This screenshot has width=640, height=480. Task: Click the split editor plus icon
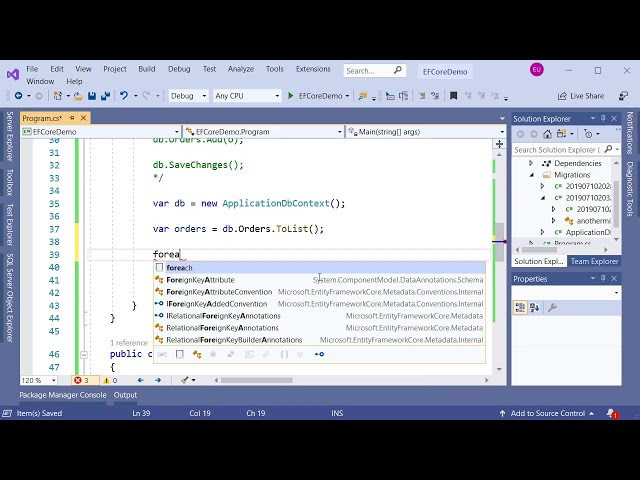[x=499, y=144]
